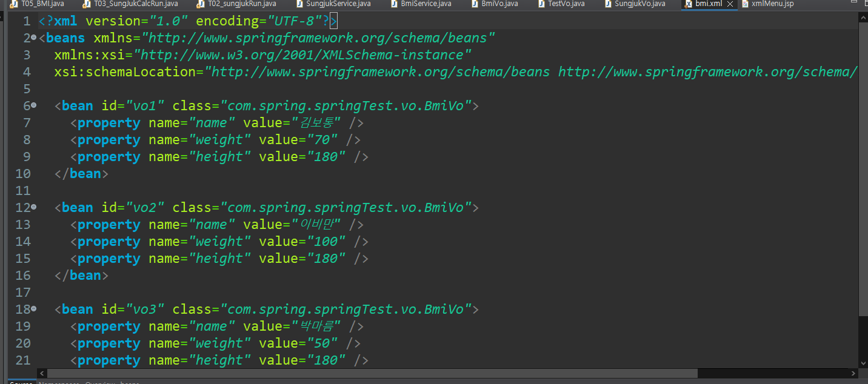Click the horizontal scrollbar right arrow
The image size is (868, 384).
click(853, 373)
